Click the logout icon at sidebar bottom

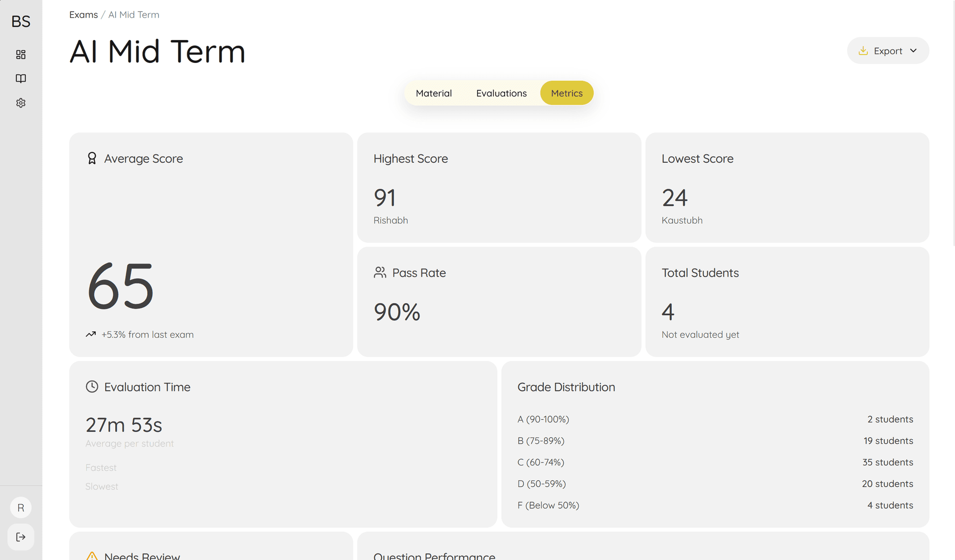pos(21,537)
